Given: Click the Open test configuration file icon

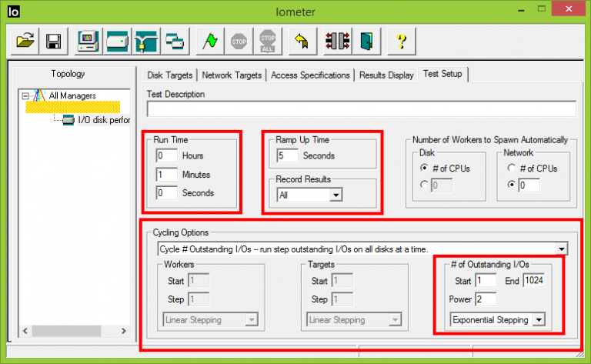Looking at the screenshot, I should click(25, 41).
